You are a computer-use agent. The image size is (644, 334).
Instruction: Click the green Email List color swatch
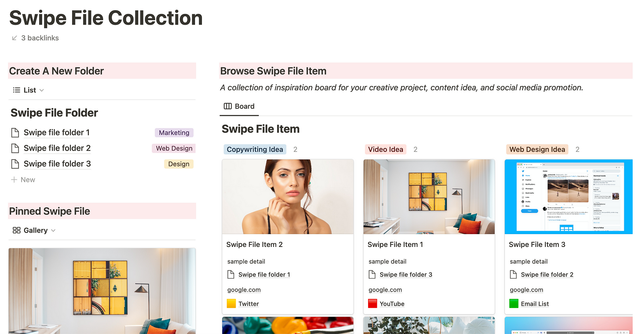pyautogui.click(x=514, y=304)
